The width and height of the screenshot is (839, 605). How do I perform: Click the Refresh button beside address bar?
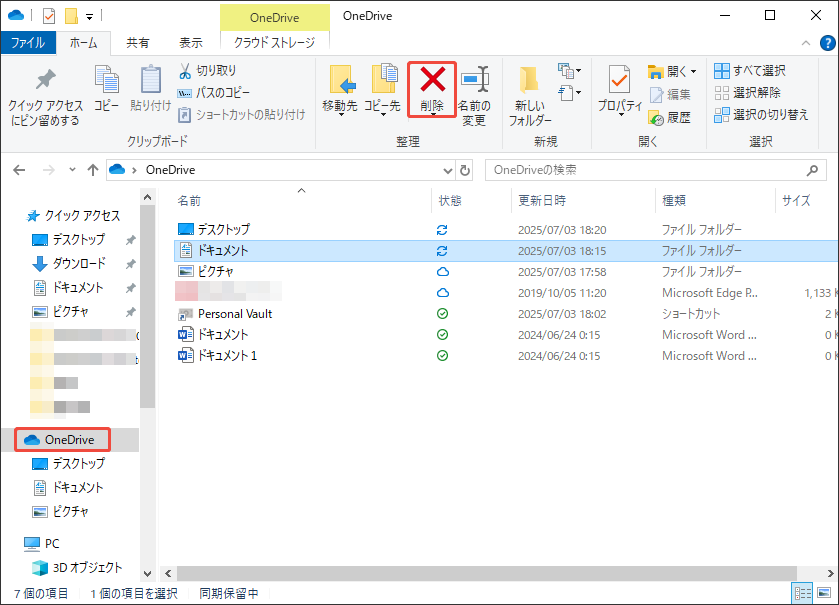465,171
